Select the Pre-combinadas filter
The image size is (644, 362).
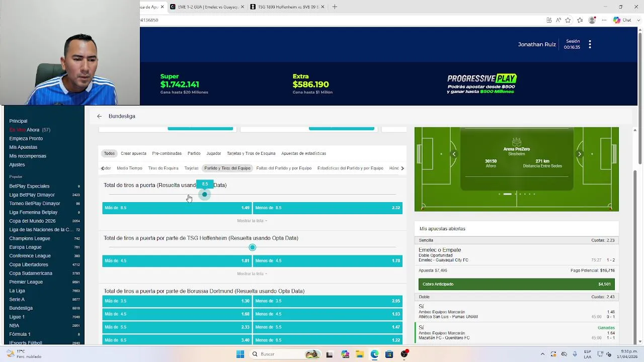pos(167,153)
